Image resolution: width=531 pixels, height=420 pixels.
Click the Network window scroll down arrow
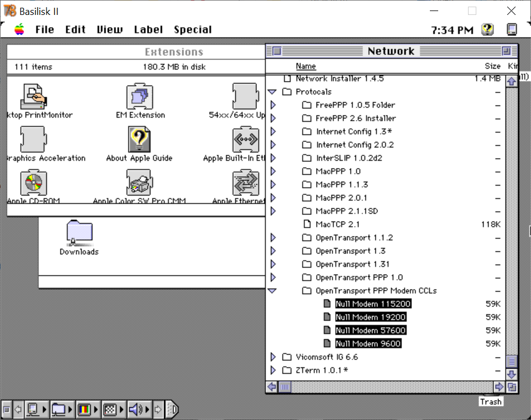pos(512,374)
